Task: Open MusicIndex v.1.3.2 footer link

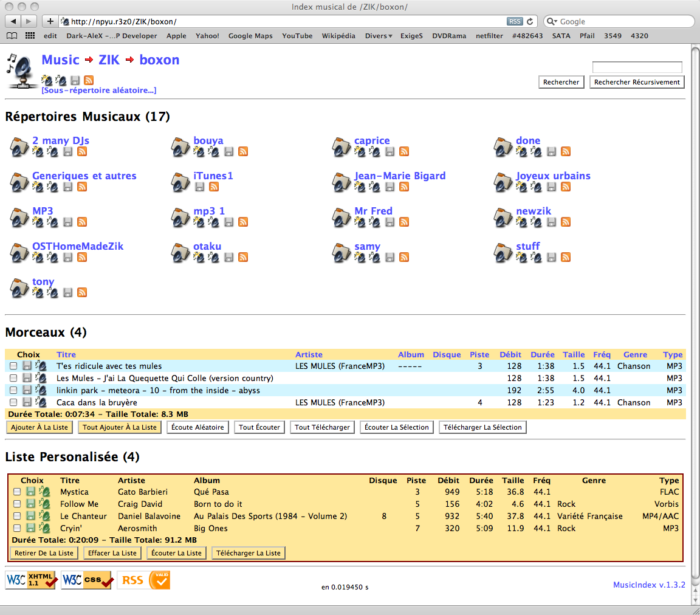Action: pyautogui.click(x=649, y=585)
